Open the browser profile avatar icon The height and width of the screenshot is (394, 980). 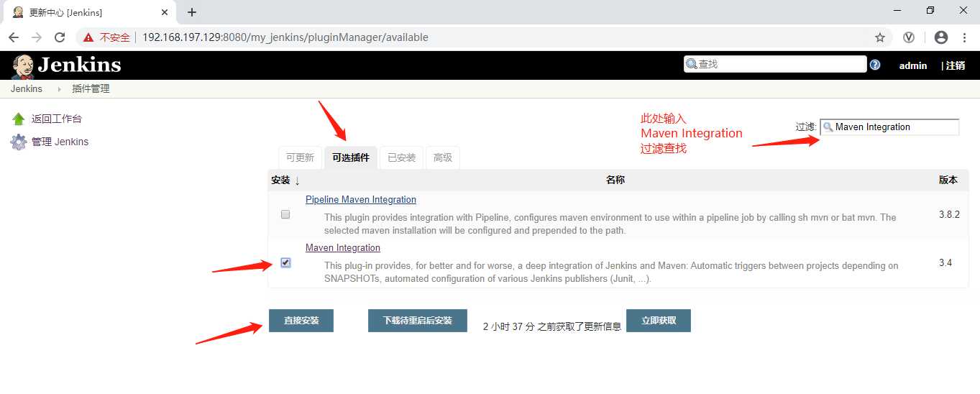[x=941, y=37]
